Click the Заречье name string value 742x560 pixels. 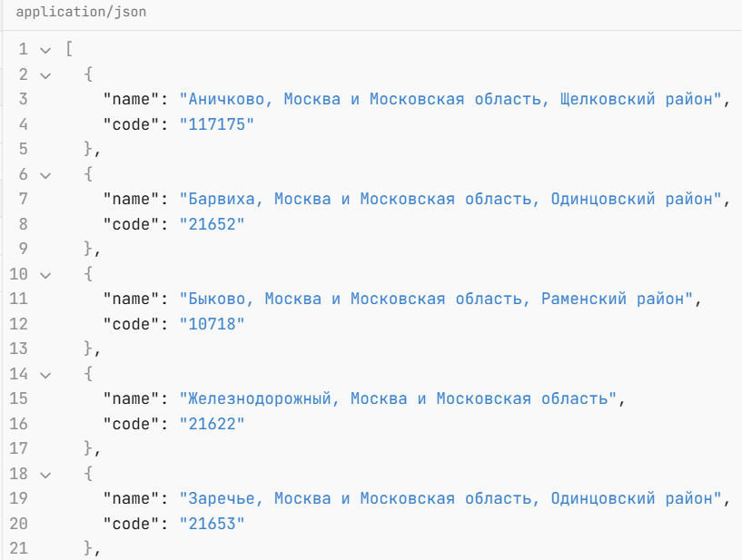450,498
